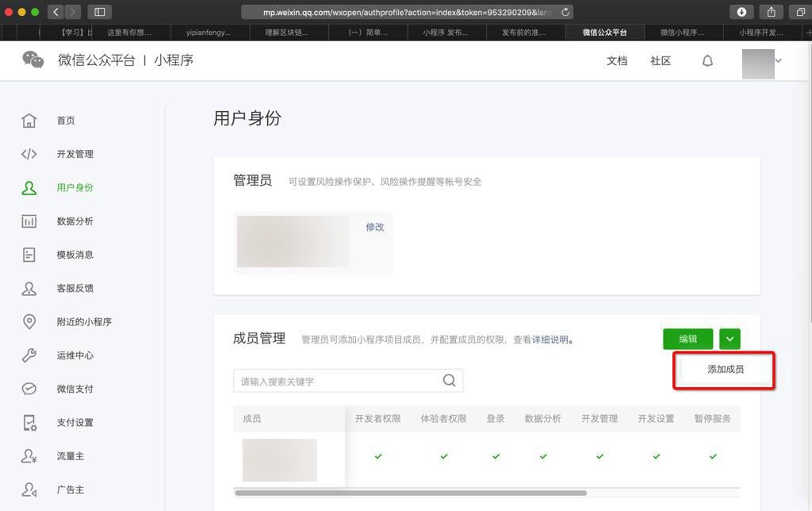Click the 附近的小程序 location pin icon

pos(29,321)
